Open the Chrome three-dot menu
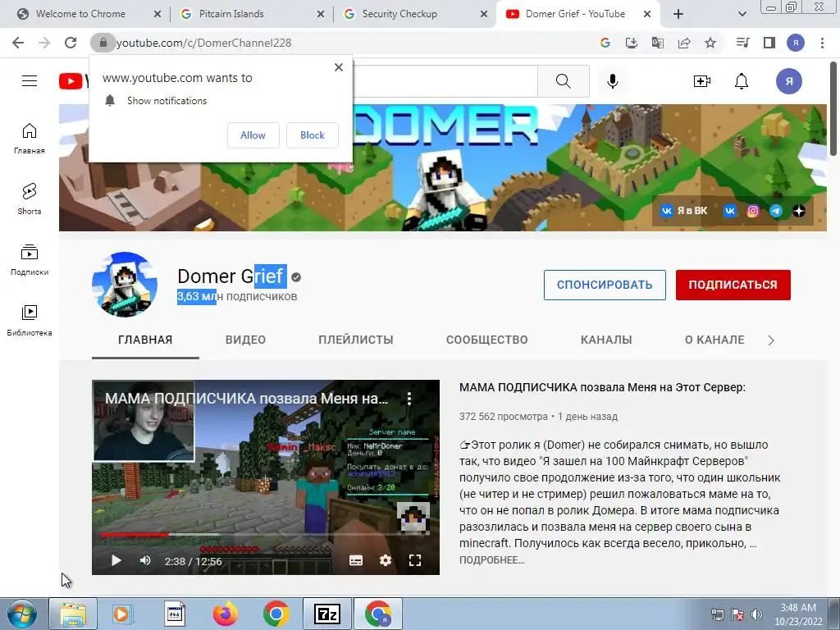840x630 pixels. [x=822, y=43]
